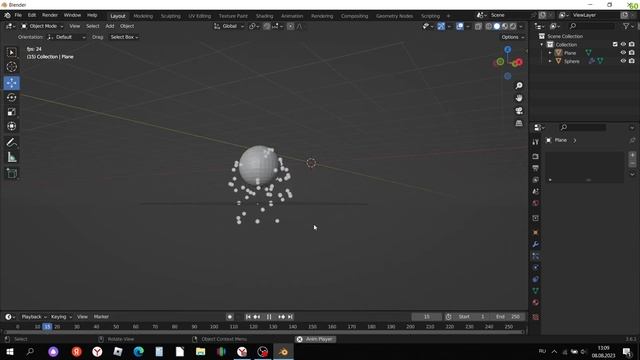Image resolution: width=640 pixels, height=360 pixels.
Task: Toggle the camera view icon
Action: [519, 111]
